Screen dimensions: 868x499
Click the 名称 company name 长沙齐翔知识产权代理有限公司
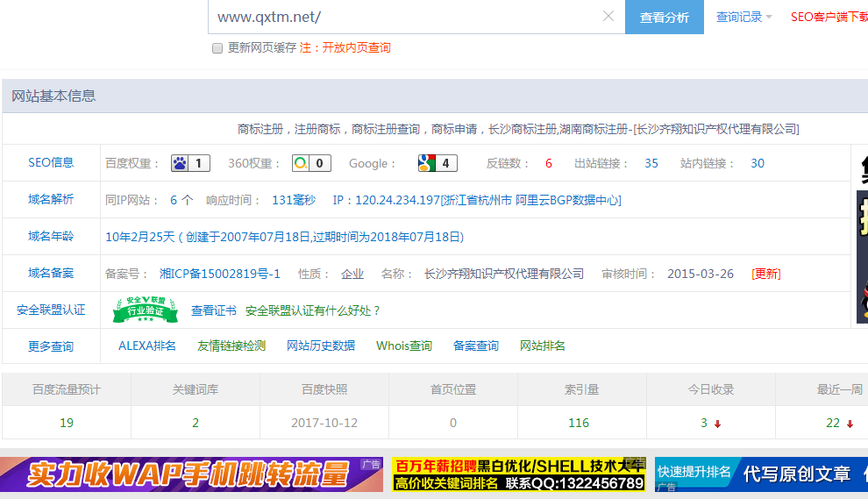click(504, 274)
